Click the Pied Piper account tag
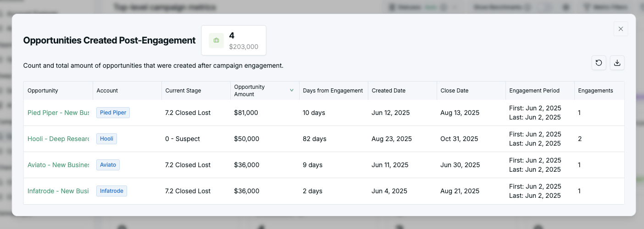The height and width of the screenshot is (229, 644). (113, 113)
